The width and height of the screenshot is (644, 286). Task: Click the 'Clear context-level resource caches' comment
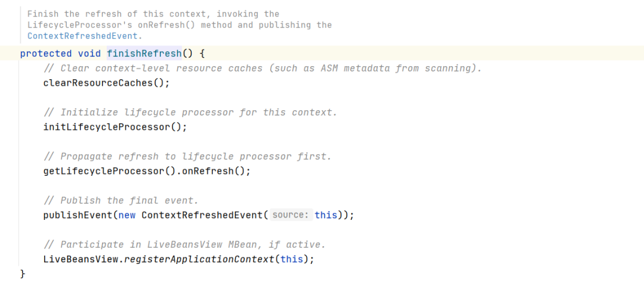[x=262, y=69]
